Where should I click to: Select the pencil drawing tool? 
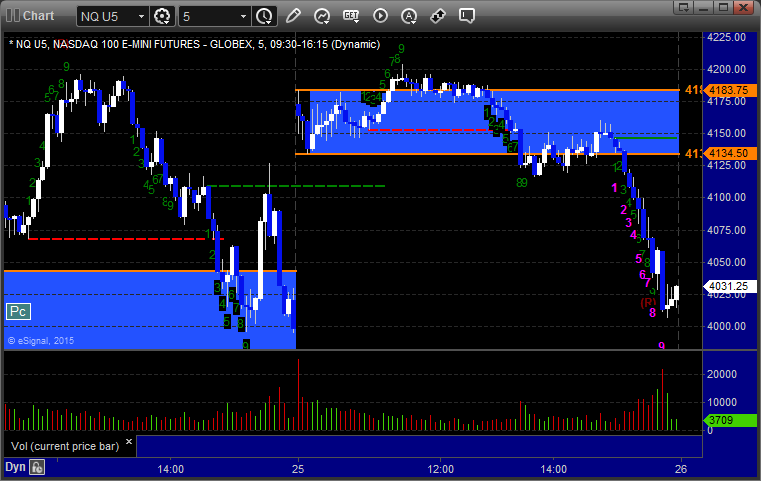click(293, 16)
